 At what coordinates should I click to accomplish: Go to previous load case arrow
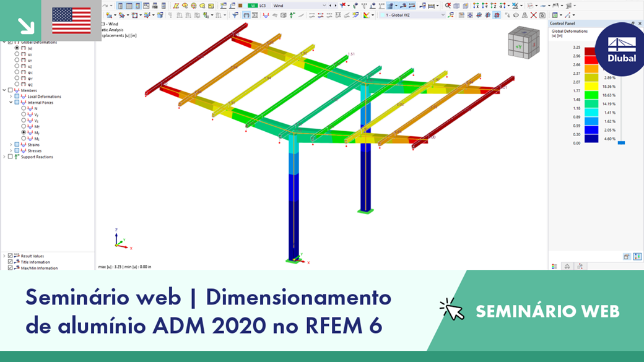click(x=331, y=6)
